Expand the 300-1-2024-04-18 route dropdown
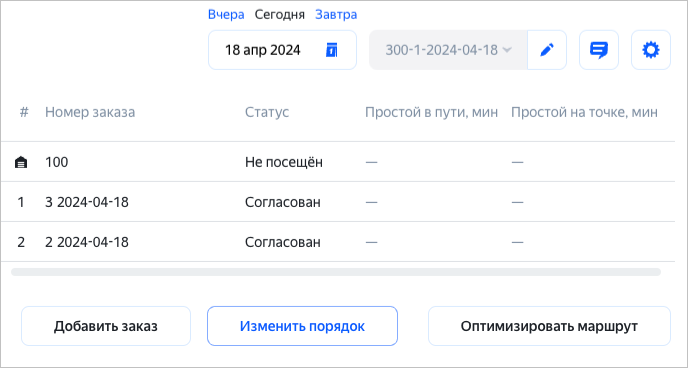The width and height of the screenshot is (688, 368). pos(448,50)
